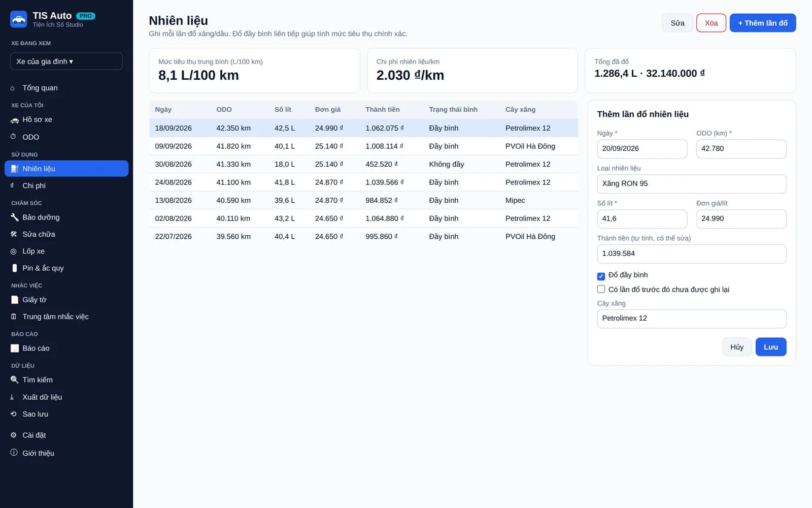Open the Tổng quan menu item
This screenshot has width=812, height=508.
[x=66, y=88]
